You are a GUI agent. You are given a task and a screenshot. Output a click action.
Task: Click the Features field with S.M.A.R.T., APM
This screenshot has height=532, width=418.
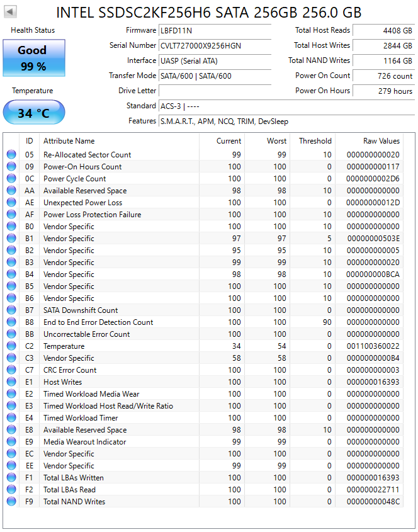coord(286,121)
